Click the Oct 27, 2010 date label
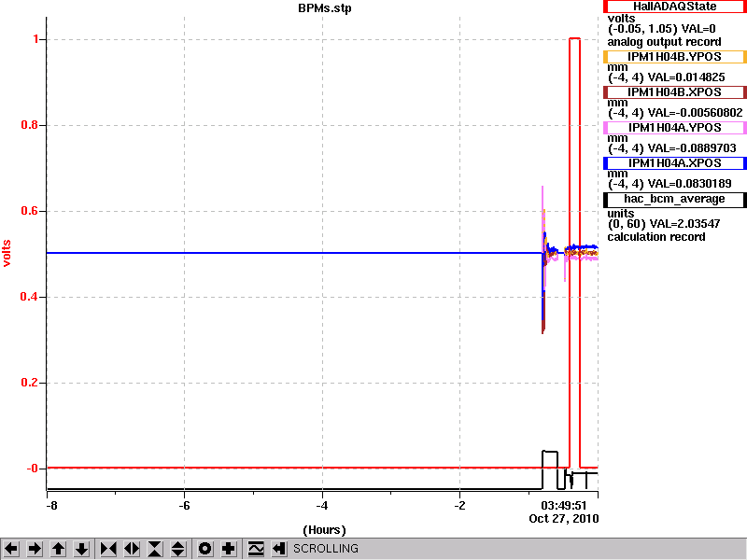This screenshot has width=747, height=560. 564,519
